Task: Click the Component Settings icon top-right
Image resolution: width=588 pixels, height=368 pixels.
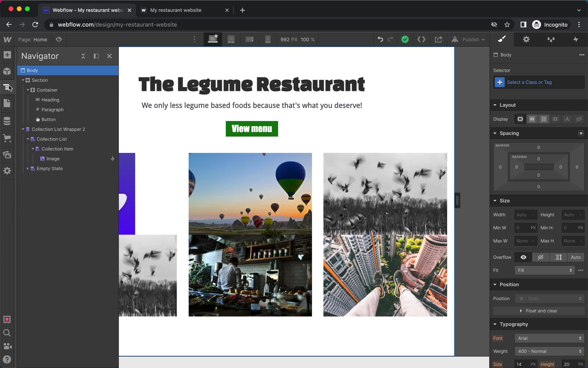Action: (526, 39)
